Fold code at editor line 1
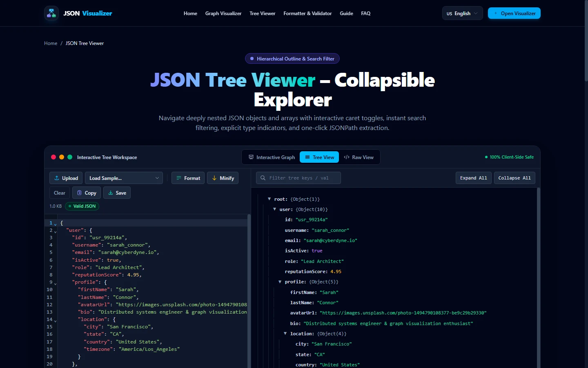 56,224
